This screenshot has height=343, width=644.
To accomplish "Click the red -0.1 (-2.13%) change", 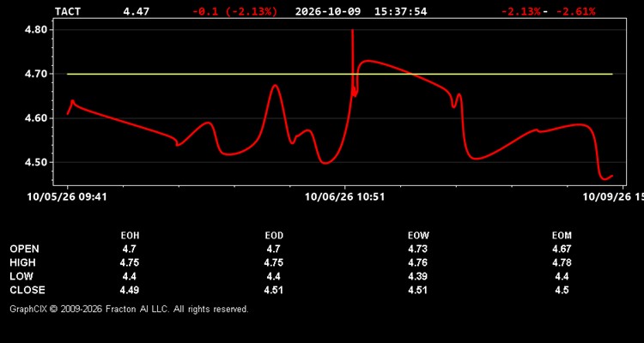I will 235,11.
